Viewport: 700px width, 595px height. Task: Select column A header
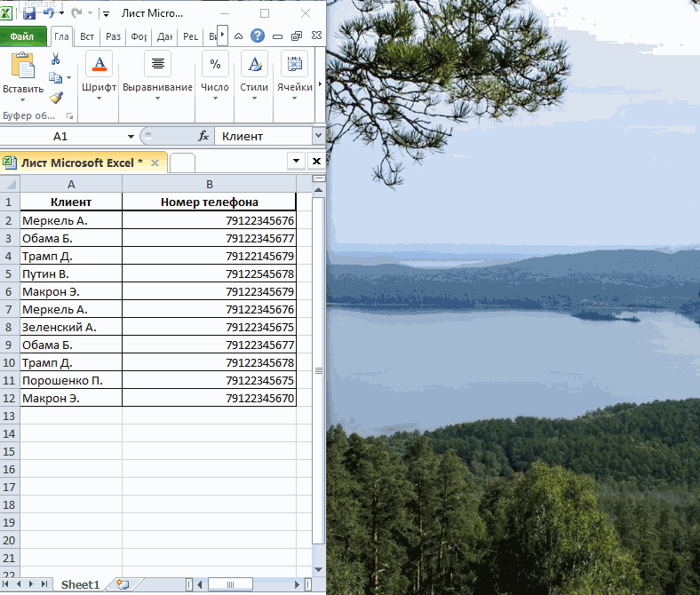(x=71, y=184)
